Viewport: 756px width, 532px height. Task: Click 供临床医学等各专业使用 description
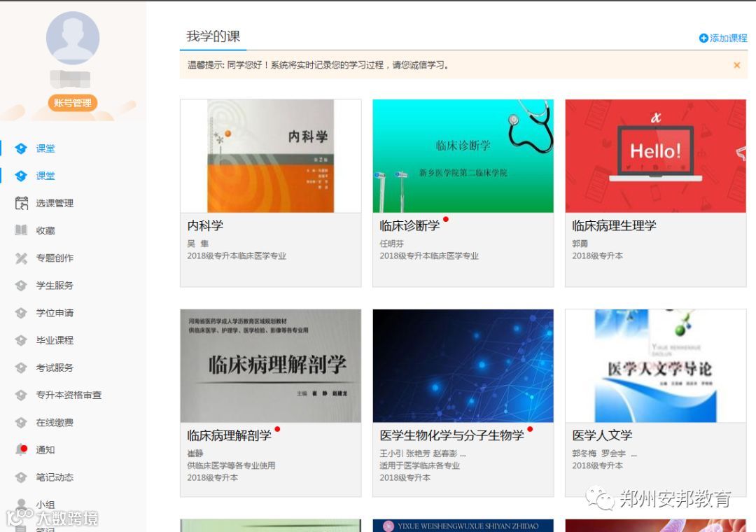coord(232,465)
